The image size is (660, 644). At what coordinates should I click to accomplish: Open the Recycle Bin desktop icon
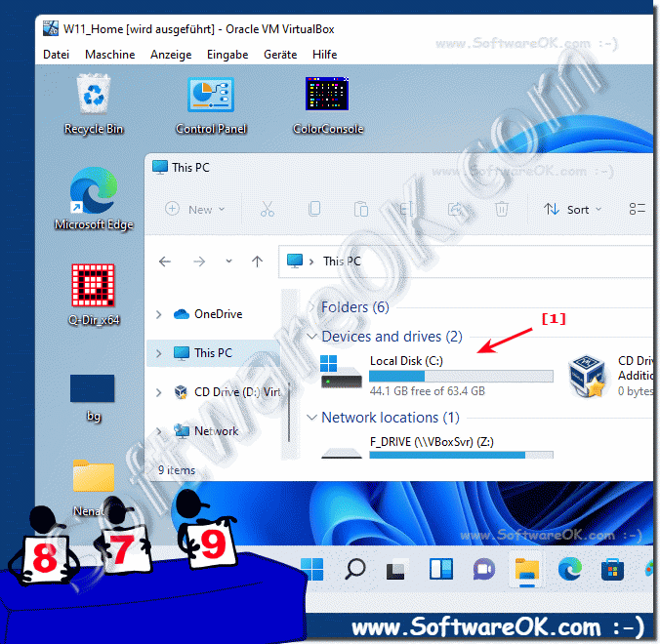[x=94, y=103]
